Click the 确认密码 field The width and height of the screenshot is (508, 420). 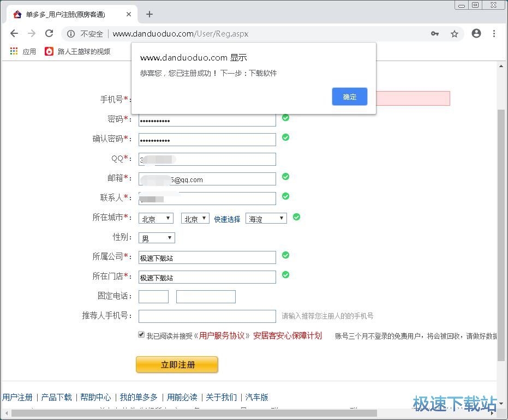pos(207,140)
